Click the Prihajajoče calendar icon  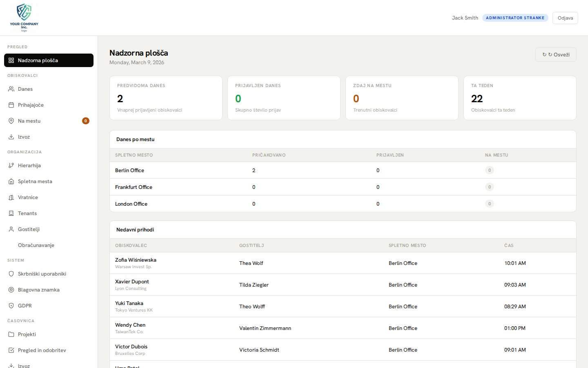pos(11,105)
